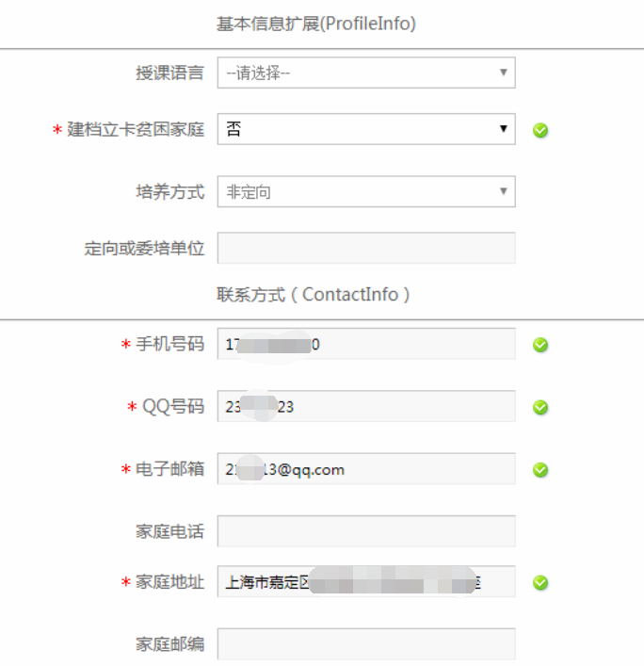
Task: Click green checkmark next to 电子邮箱 field
Action: coord(540,470)
